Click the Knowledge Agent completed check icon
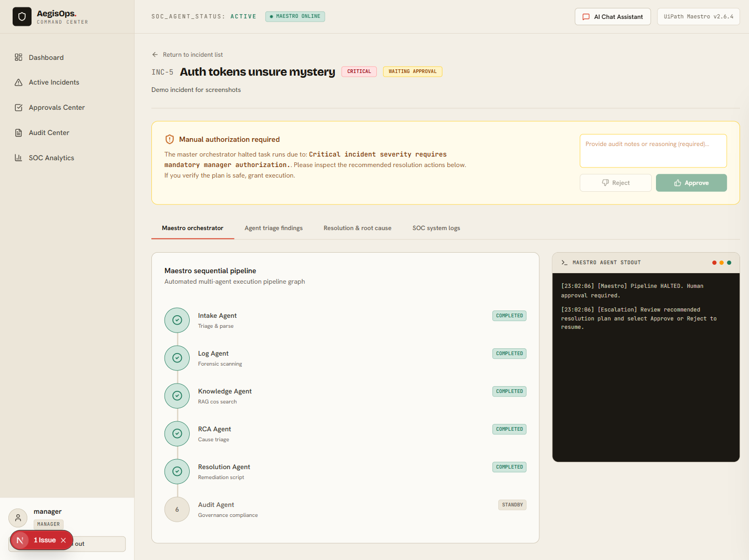Screen dimensions: 749x560 [x=177, y=396]
